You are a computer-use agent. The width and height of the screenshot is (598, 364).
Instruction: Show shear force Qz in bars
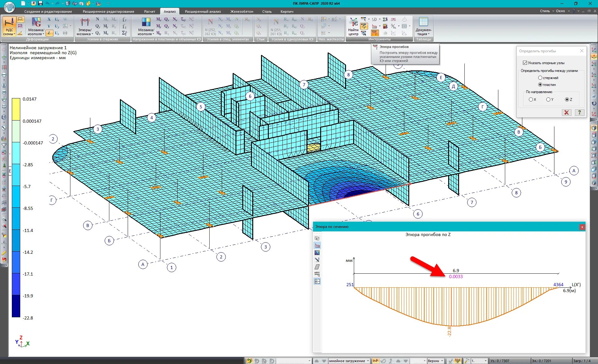tap(97, 33)
